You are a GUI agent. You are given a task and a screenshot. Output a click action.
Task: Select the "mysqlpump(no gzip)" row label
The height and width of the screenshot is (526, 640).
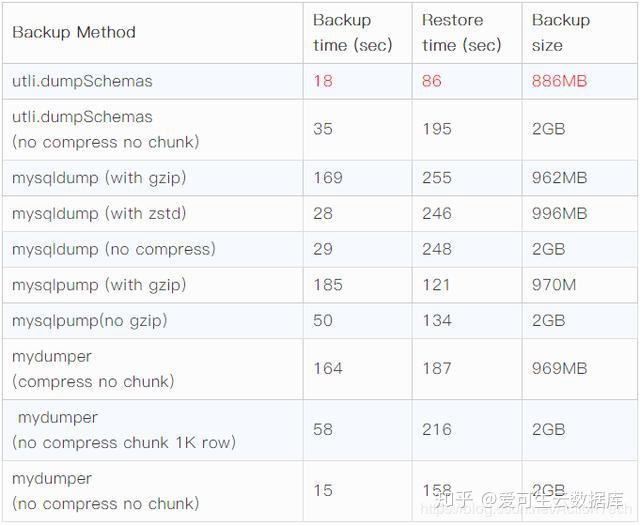[89, 320]
